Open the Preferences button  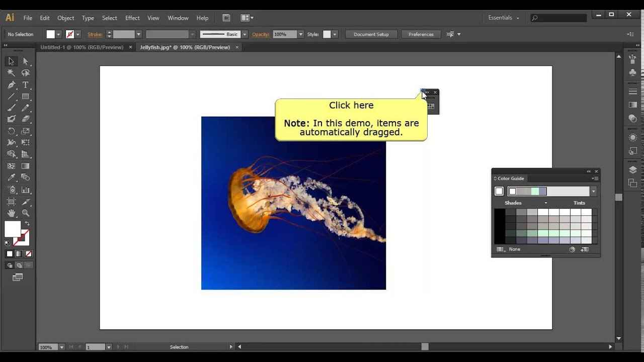(x=421, y=34)
